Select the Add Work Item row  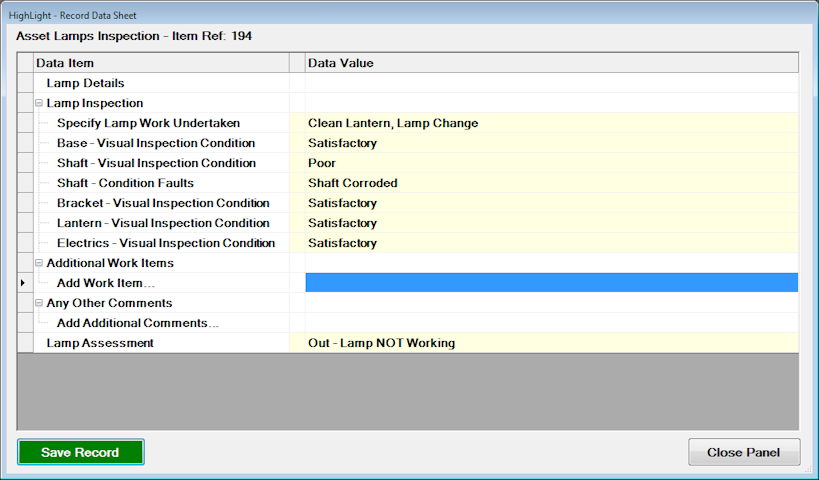pos(99,283)
